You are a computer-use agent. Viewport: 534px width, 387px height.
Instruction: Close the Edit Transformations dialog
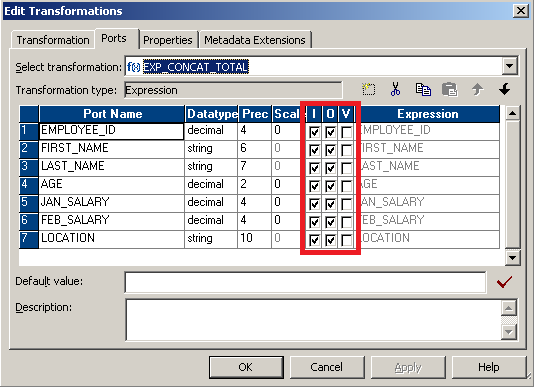(521, 11)
